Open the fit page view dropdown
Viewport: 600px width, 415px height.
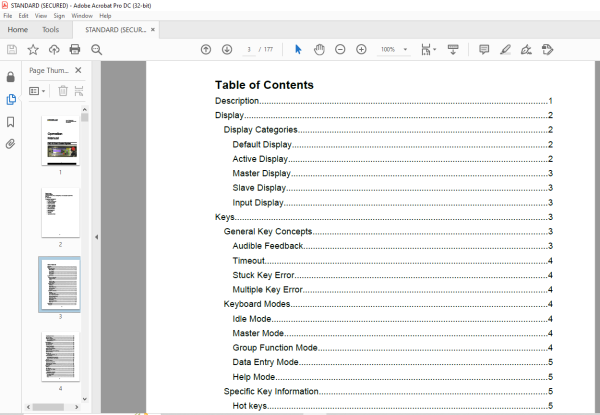[429, 49]
